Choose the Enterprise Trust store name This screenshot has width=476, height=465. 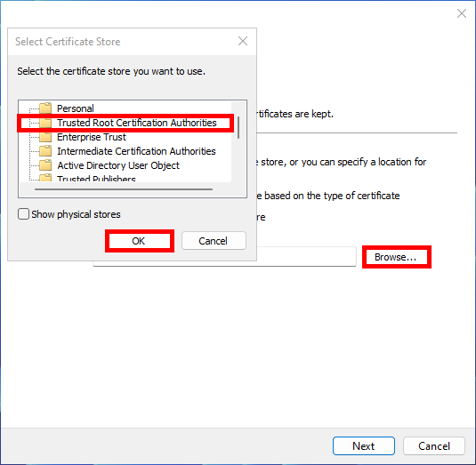click(92, 137)
